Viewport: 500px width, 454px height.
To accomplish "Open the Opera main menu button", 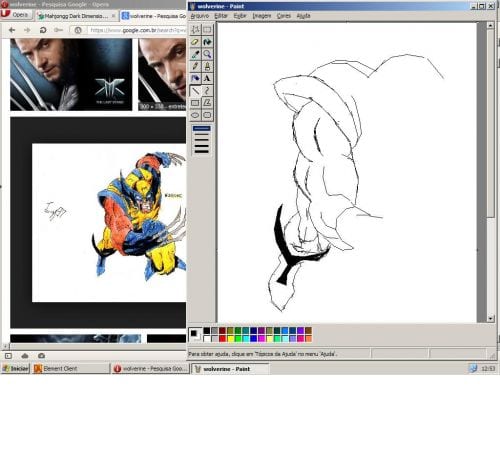I will coord(16,15).
